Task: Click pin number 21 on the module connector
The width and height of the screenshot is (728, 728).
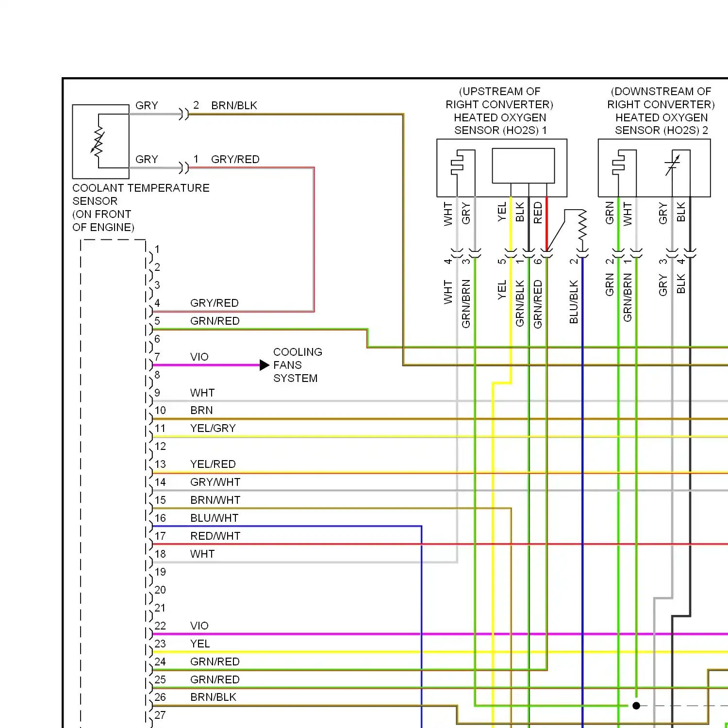Action: (160, 608)
